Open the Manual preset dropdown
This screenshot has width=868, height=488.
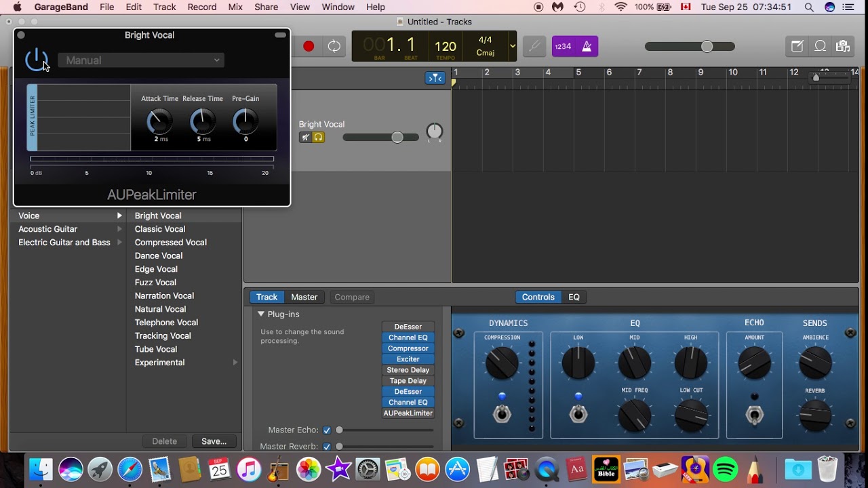click(x=141, y=60)
